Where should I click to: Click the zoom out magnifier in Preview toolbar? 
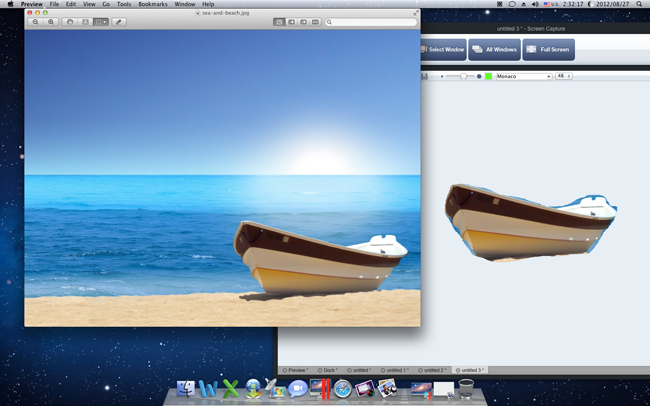click(36, 21)
